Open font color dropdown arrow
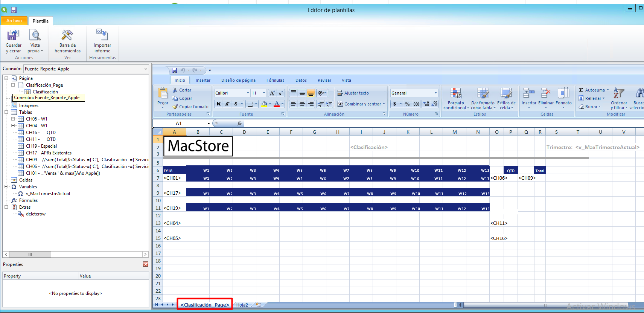The image size is (644, 313). [283, 104]
